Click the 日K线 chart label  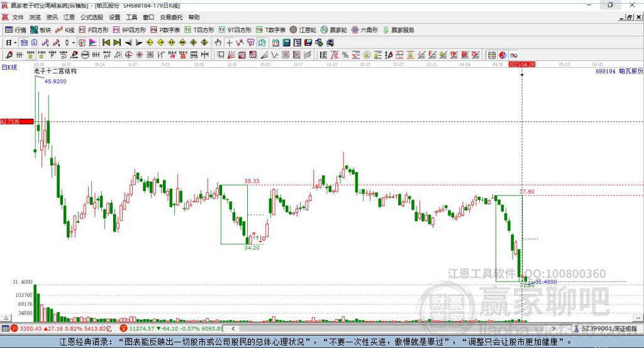pyautogui.click(x=9, y=67)
